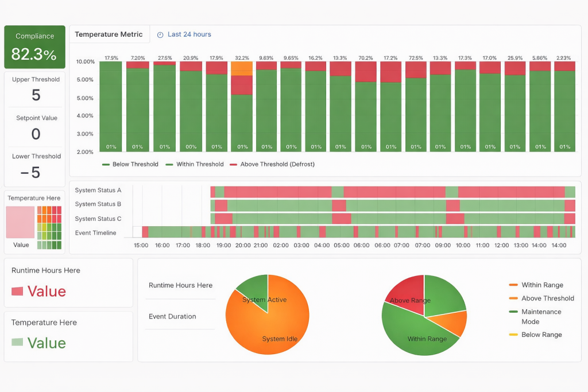Click the Event Timeline row label
Viewport: 588px width, 392px height.
tap(95, 233)
